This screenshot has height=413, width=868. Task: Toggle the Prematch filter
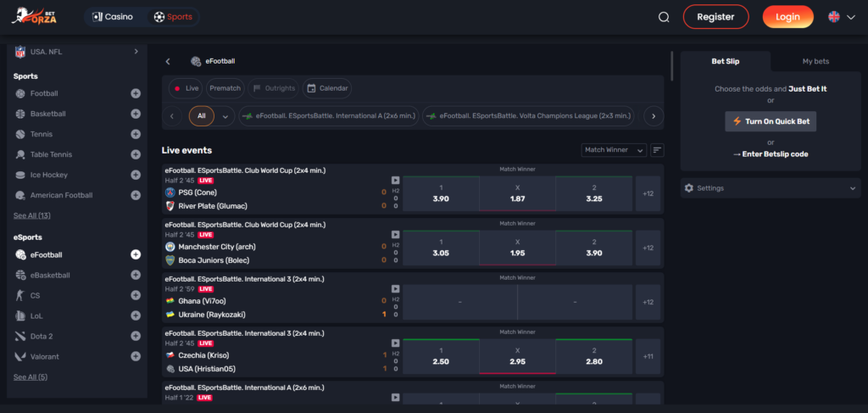pyautogui.click(x=225, y=88)
